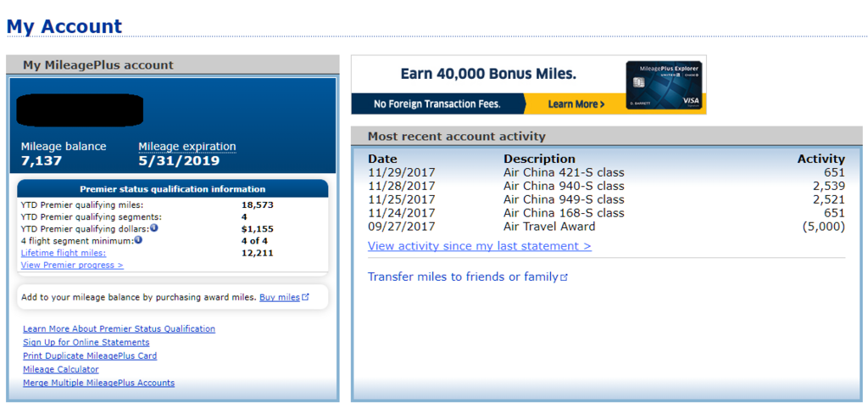Viewport: 868px width, 409px height.
Task: Open Learn More About Premier Status Qualification
Action: tap(119, 328)
